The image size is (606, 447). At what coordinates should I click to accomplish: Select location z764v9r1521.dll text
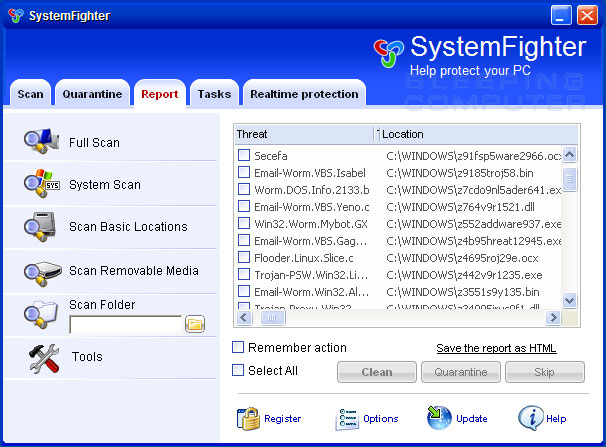[460, 207]
